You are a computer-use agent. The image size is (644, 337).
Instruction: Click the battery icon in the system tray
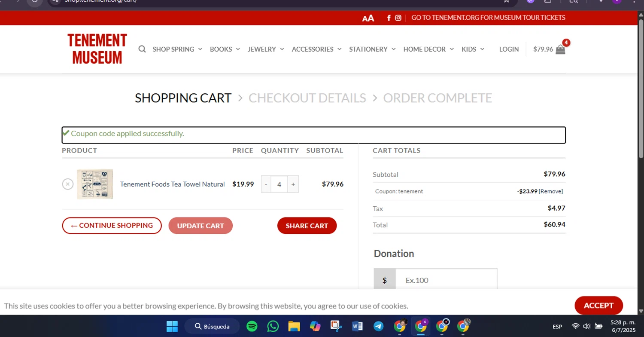(598, 326)
